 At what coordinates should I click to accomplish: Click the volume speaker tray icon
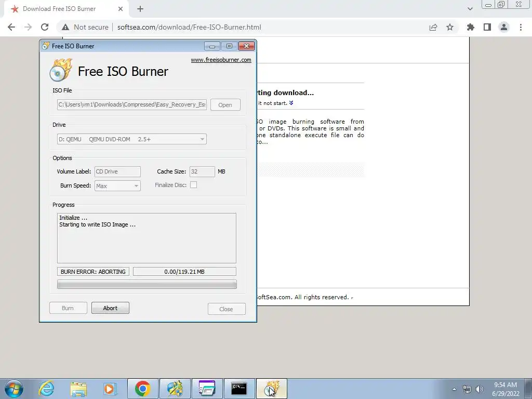click(480, 389)
